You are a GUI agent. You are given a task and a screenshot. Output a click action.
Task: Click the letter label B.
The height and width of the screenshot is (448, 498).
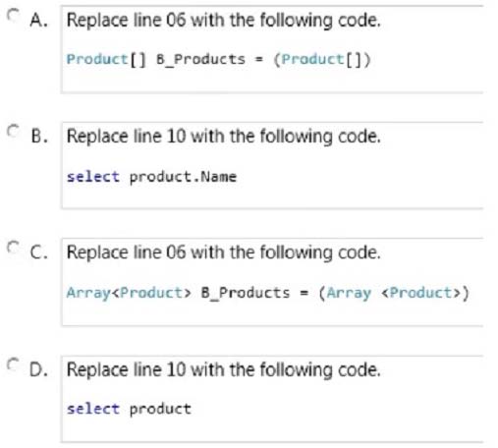pos(39,137)
